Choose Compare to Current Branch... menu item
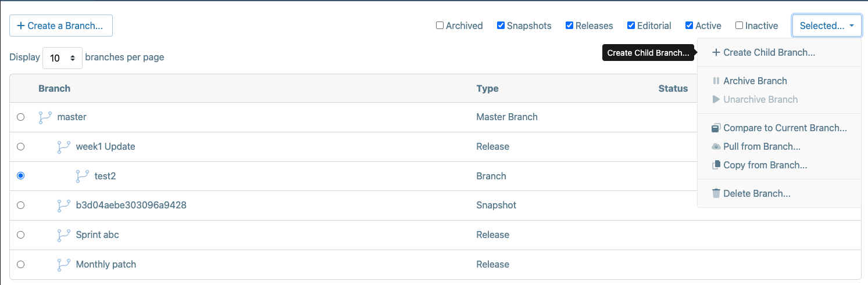This screenshot has height=285, width=868. pos(779,128)
